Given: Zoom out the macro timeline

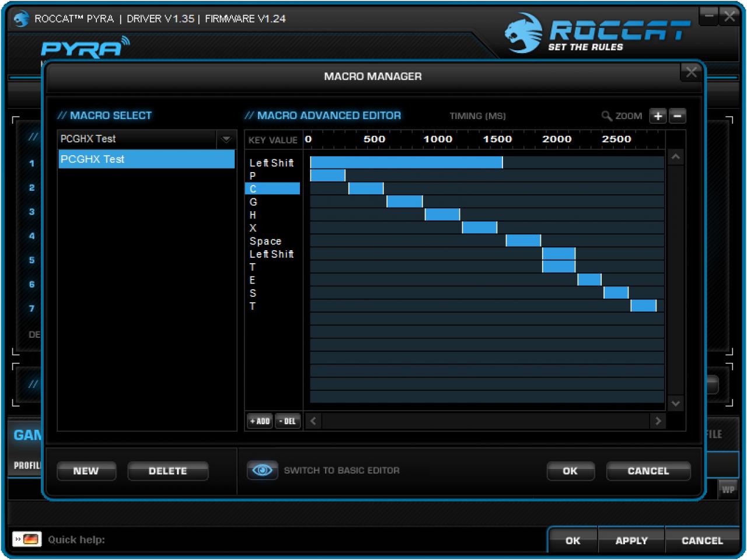Looking at the screenshot, I should (x=677, y=116).
